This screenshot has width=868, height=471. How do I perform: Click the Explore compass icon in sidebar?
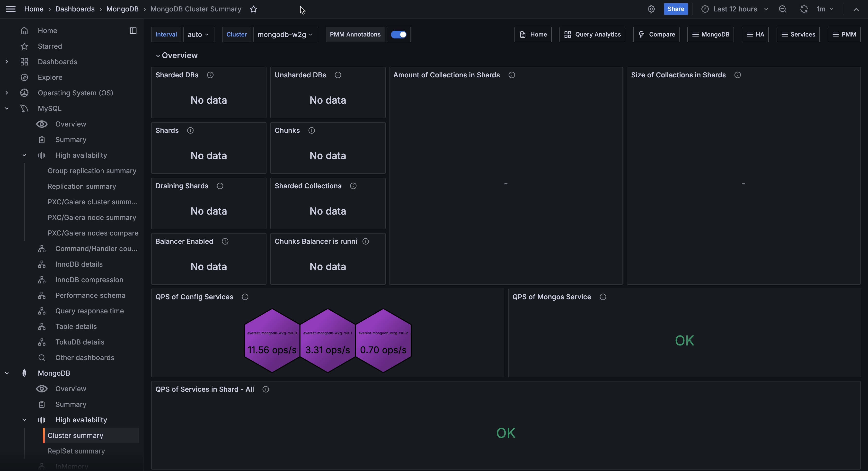(24, 77)
